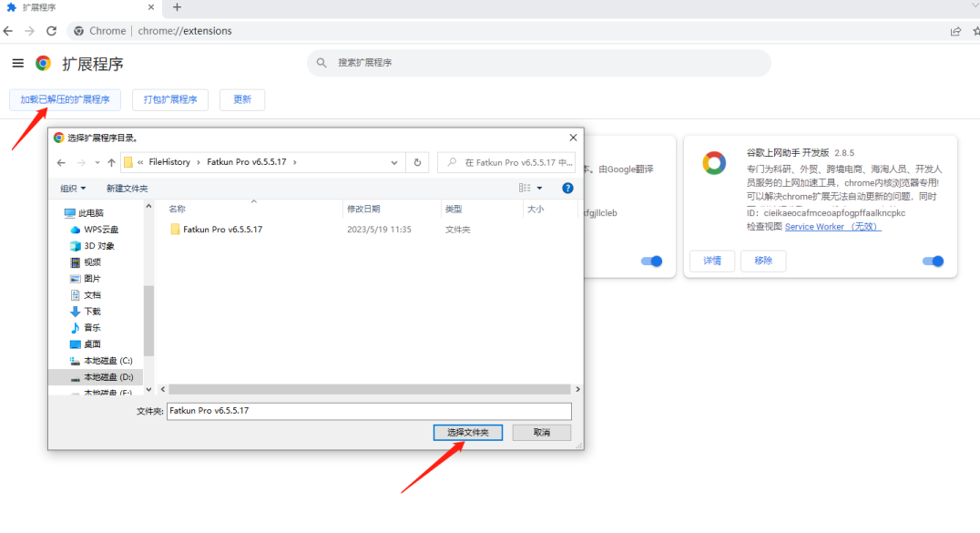Click the 文件夹 name input field

369,411
